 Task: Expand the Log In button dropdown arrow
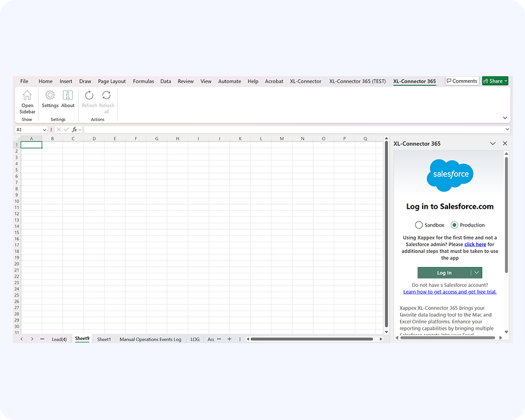pos(476,273)
